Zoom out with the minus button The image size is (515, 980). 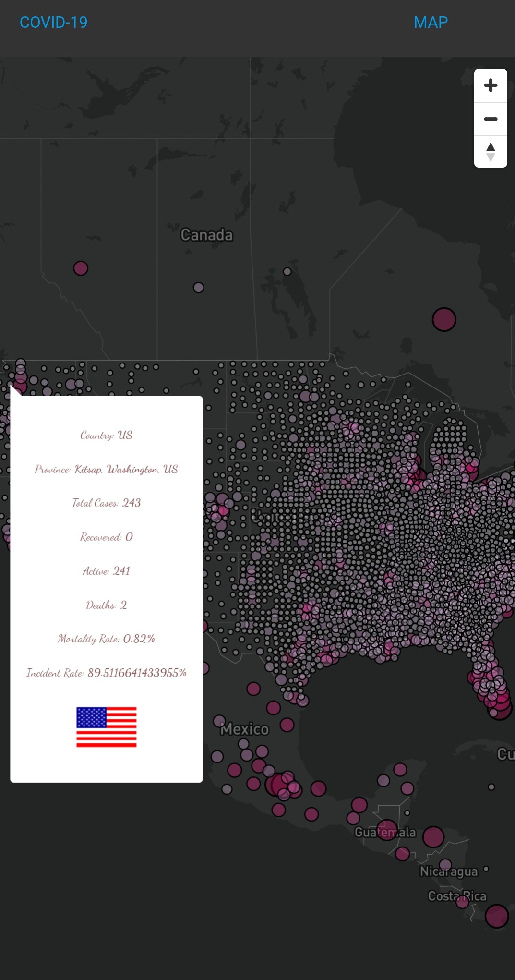pyautogui.click(x=490, y=119)
